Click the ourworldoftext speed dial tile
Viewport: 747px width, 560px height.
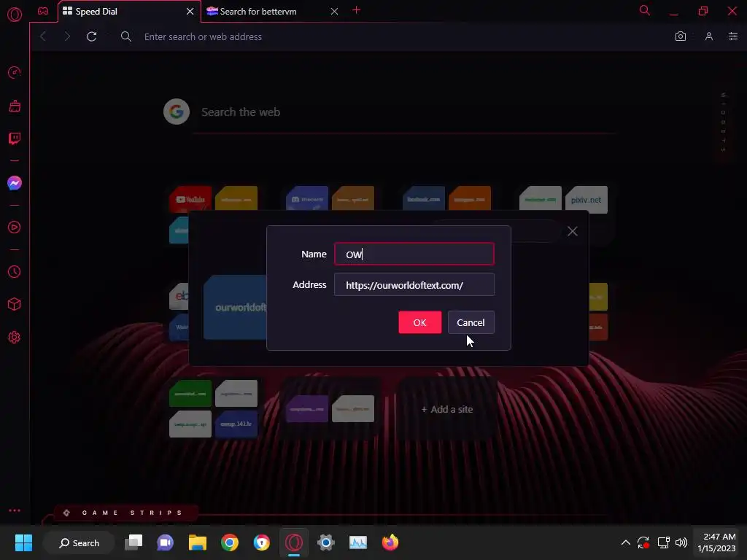[x=236, y=307]
